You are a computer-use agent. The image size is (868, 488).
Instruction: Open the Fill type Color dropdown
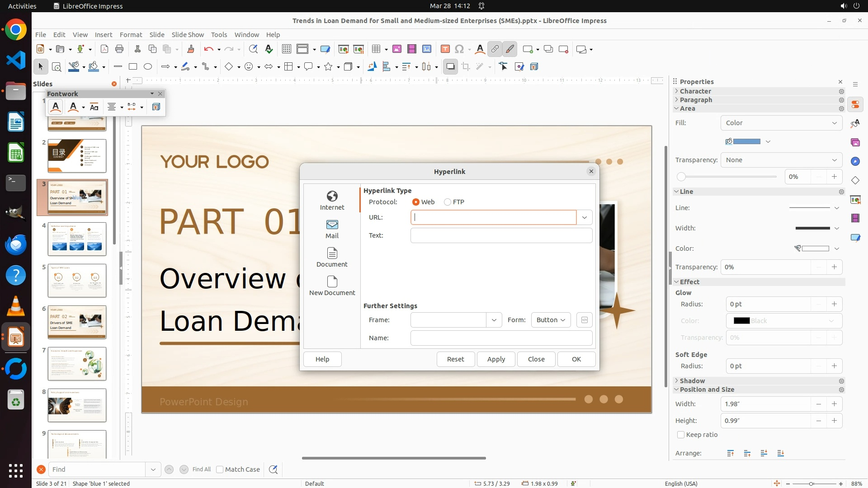tap(781, 123)
